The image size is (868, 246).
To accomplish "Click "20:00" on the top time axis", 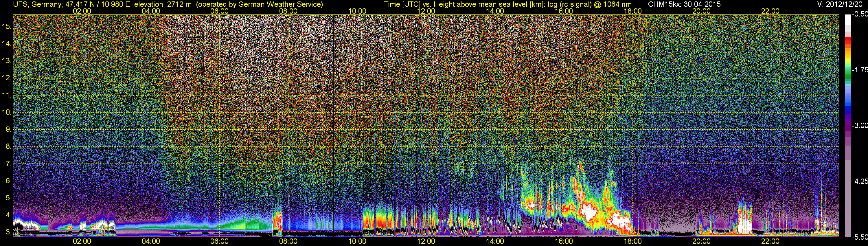I will (x=702, y=11).
